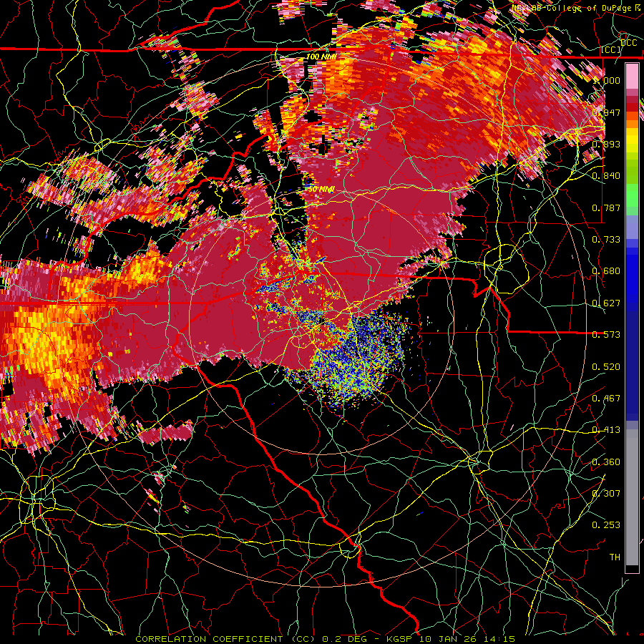Click the 0.627 legend value
The image size is (644, 644).
click(x=606, y=303)
